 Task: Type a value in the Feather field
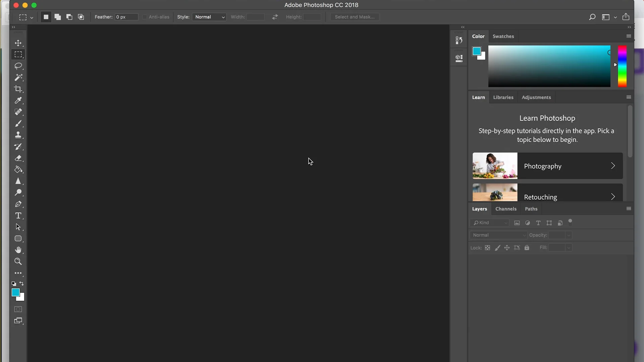click(126, 17)
